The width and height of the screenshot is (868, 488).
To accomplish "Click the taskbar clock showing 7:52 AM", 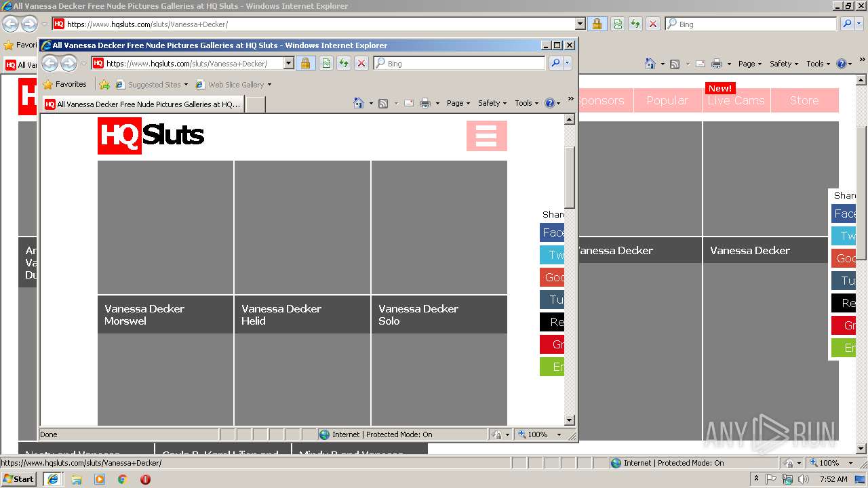I will (833, 479).
